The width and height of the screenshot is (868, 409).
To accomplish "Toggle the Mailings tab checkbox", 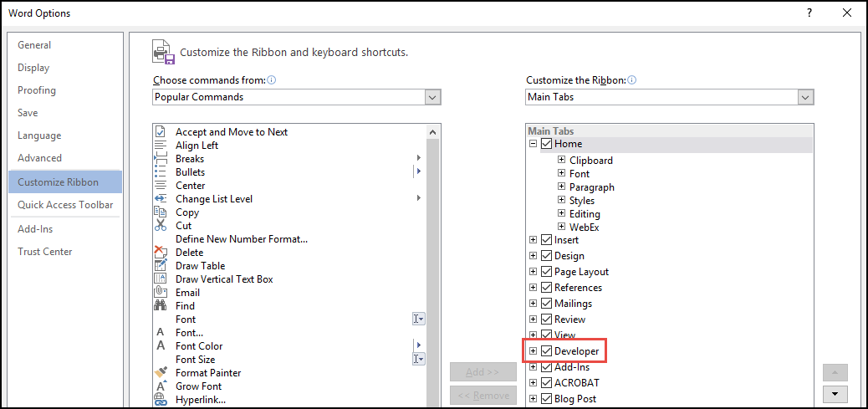I will pos(547,304).
